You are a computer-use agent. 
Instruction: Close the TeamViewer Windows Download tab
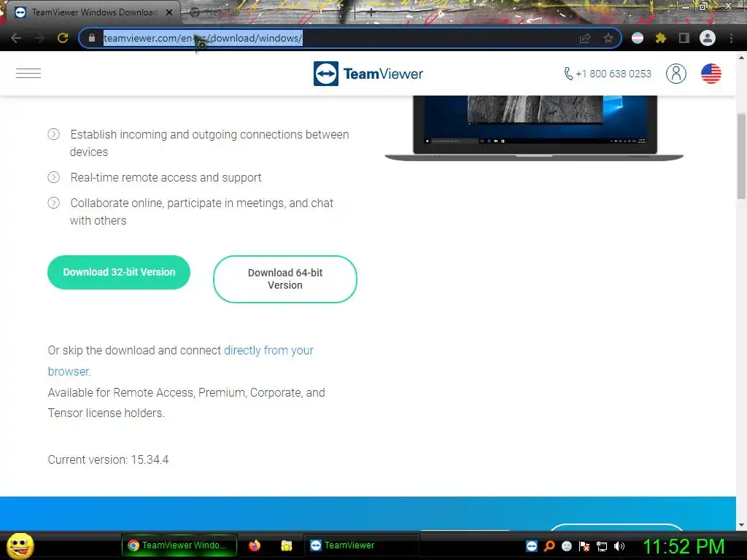coord(169,13)
